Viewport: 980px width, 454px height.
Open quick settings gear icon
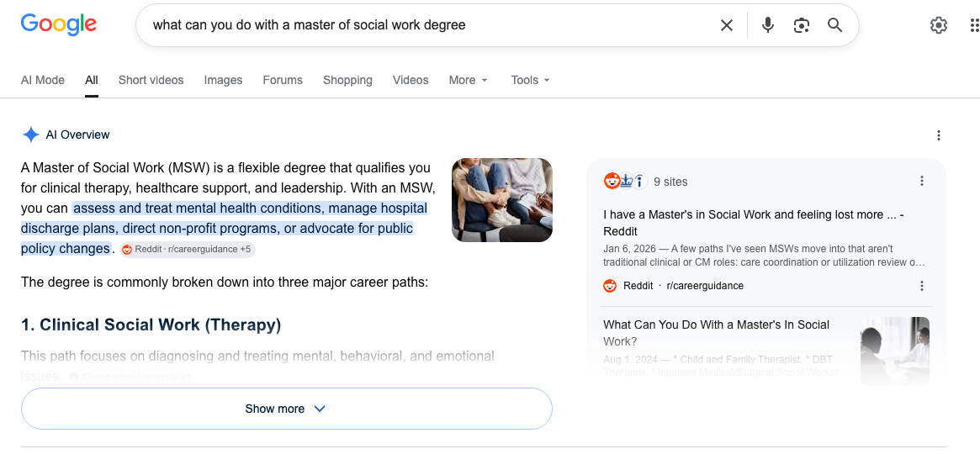[x=939, y=25]
